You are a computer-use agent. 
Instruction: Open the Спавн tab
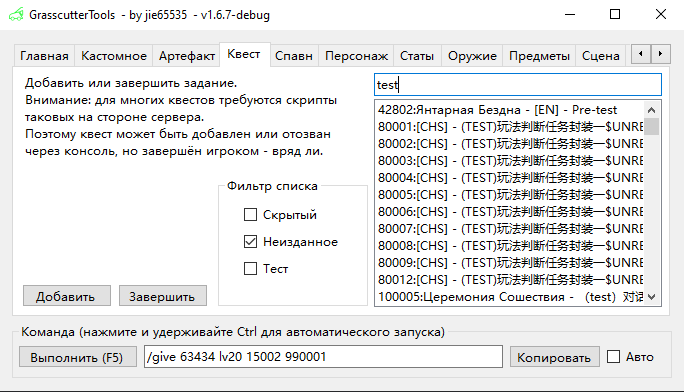tap(294, 56)
